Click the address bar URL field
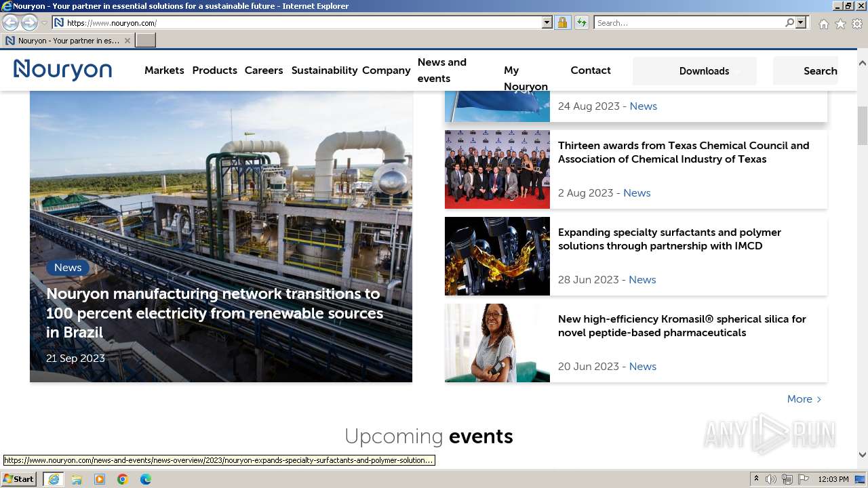Viewport: 868px width, 488px height. point(302,22)
